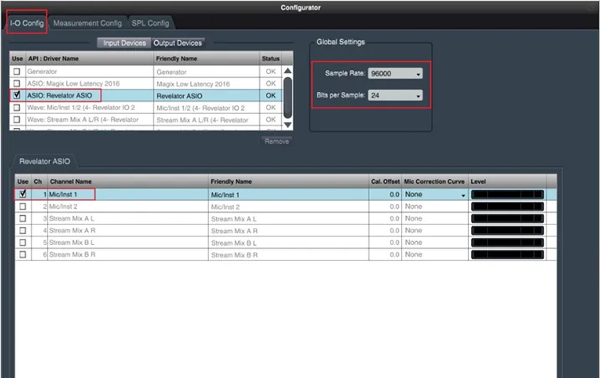Enable the Mic/Inst 2 channel checkbox

click(x=23, y=207)
